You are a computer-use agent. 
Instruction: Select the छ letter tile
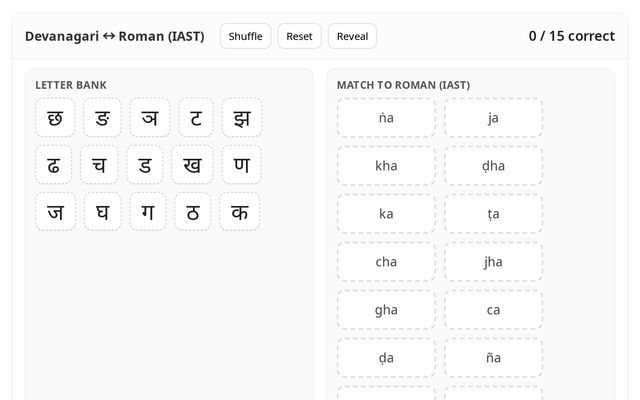[x=55, y=117]
